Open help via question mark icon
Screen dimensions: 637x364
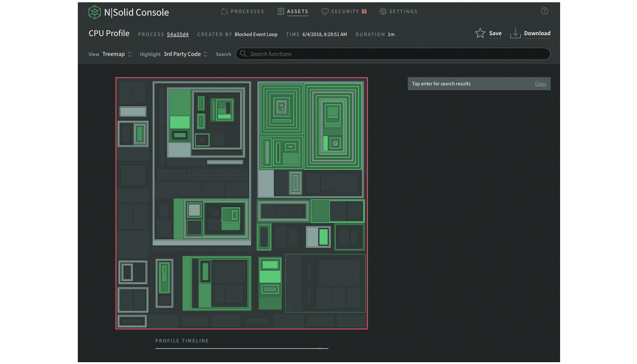coord(544,11)
